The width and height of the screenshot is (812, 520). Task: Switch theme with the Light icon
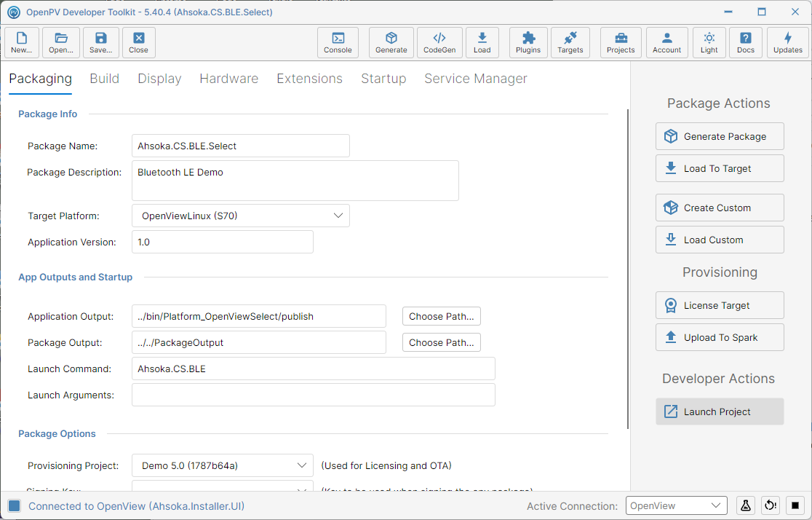709,42
